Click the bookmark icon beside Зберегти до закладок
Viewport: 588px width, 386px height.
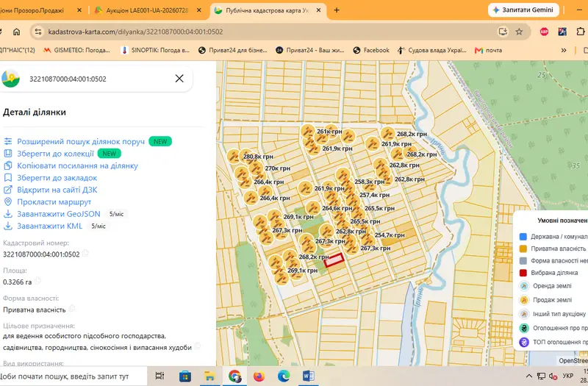[8, 177]
